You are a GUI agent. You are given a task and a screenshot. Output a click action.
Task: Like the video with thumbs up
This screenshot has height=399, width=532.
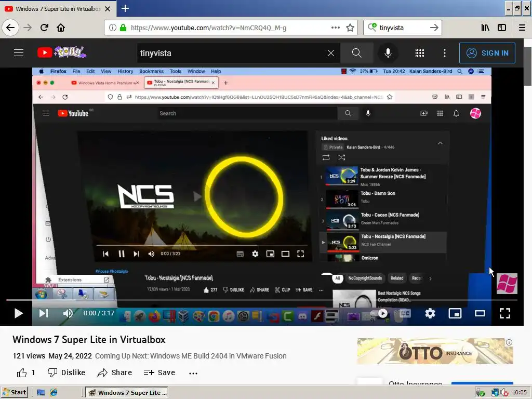click(x=22, y=373)
